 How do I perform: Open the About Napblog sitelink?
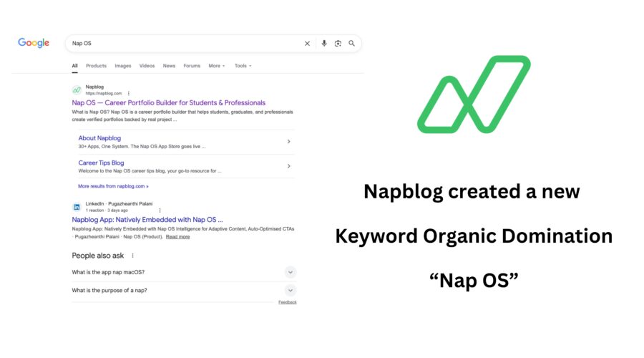[x=99, y=138]
